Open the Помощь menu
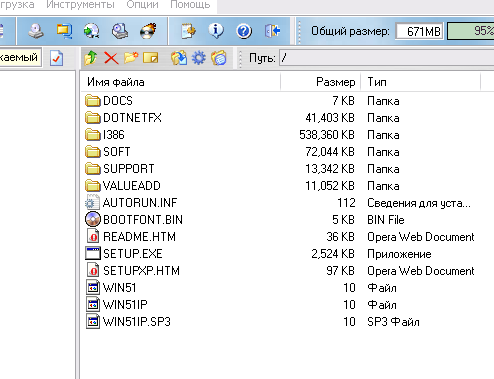 190,5
